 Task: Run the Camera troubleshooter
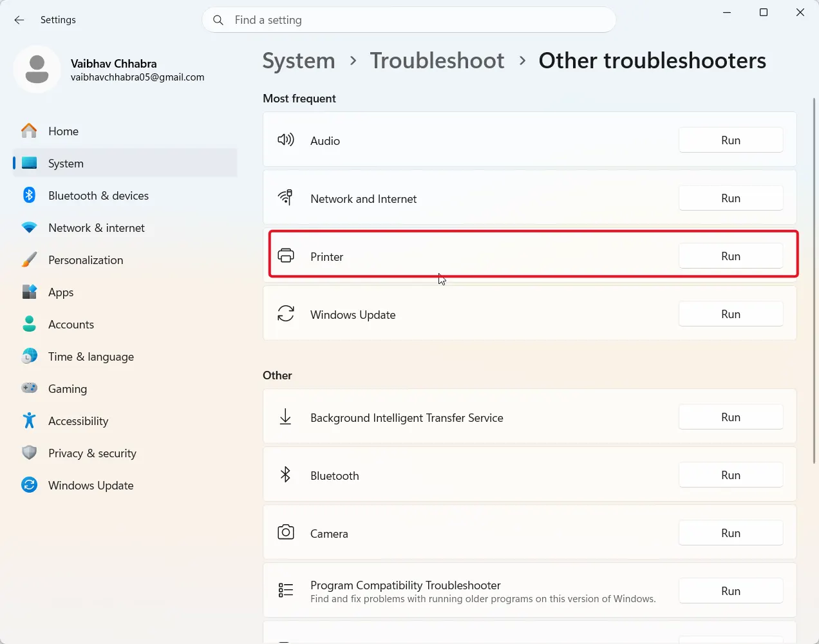731,533
